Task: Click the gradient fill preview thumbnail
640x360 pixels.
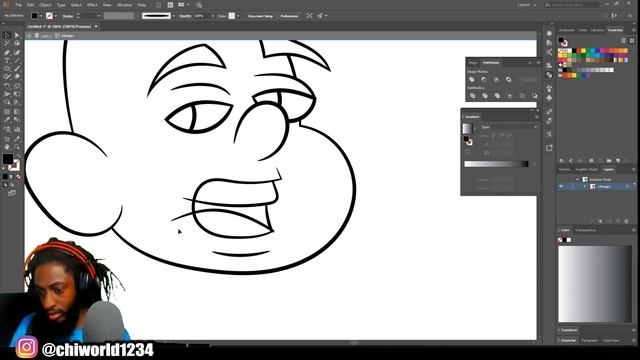Action: click(467, 128)
